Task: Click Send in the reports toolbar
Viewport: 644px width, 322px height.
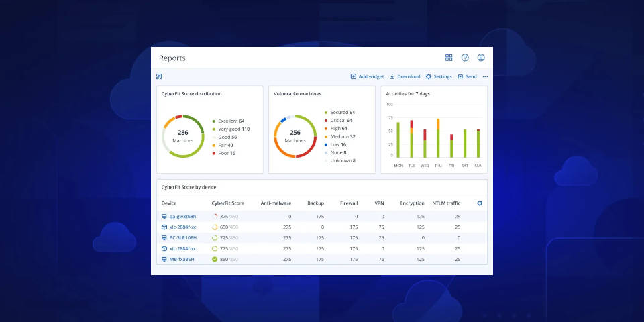Action: (x=467, y=76)
